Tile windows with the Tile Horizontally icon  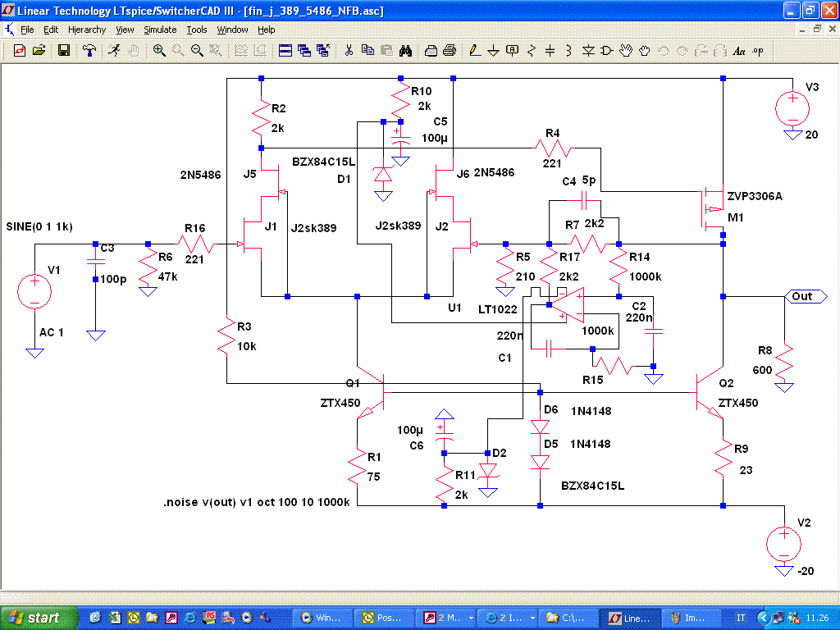click(x=285, y=50)
